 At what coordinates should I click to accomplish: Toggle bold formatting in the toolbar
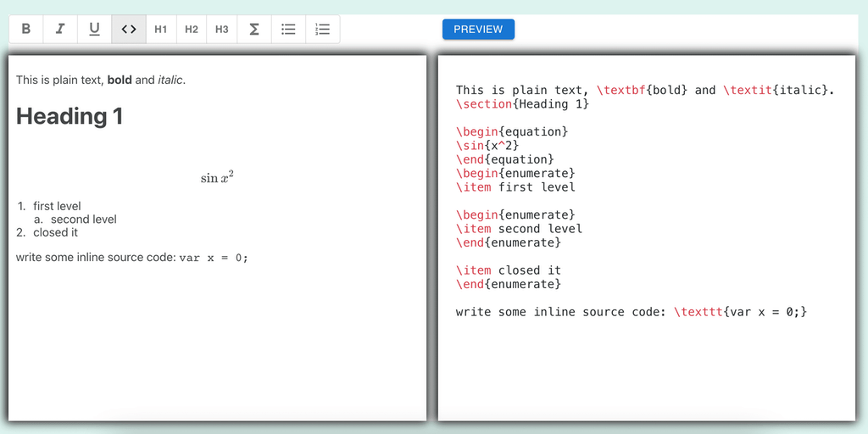pyautogui.click(x=26, y=29)
